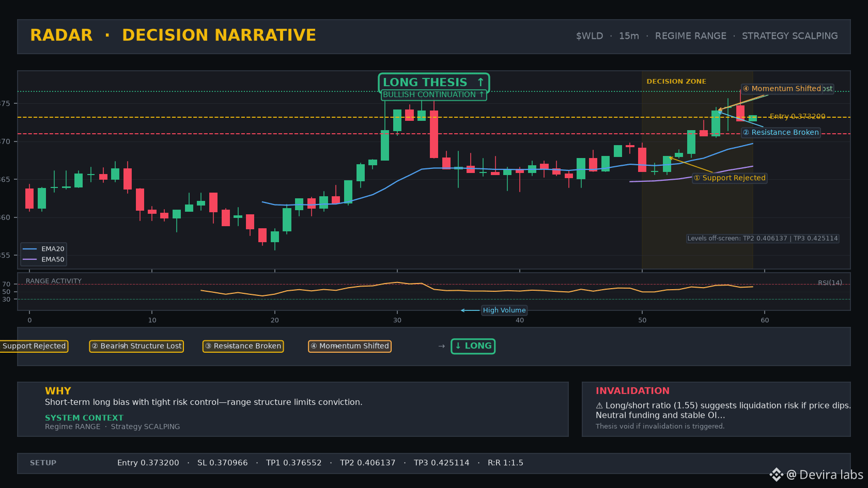Click the WHY heading
Image resolution: width=868 pixels, height=488 pixels.
click(x=58, y=391)
